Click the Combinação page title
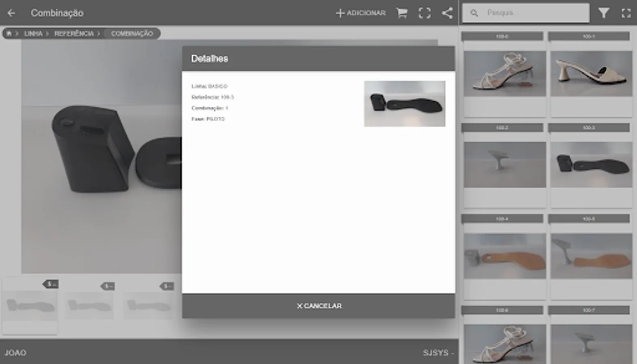Image resolution: width=637 pixels, height=364 pixels. pos(57,13)
